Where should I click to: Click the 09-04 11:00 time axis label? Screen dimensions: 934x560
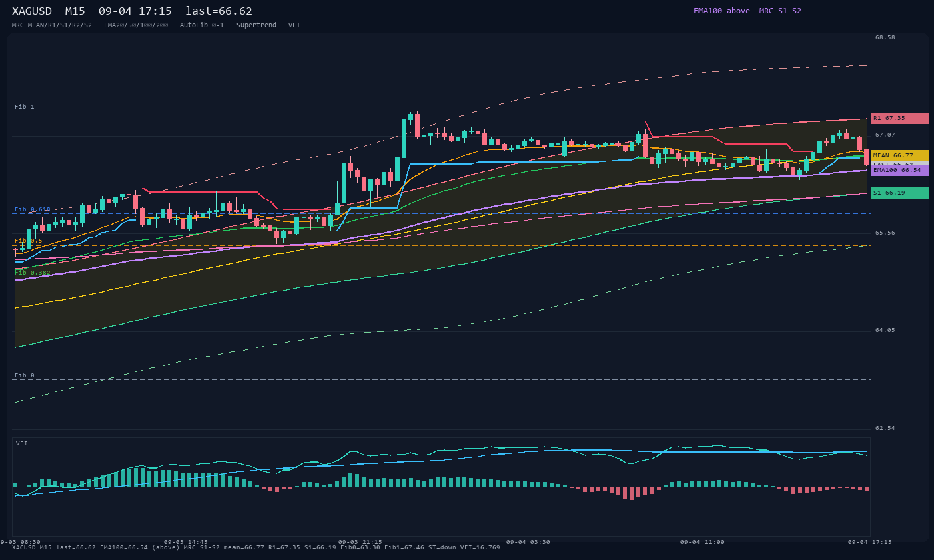(703, 542)
